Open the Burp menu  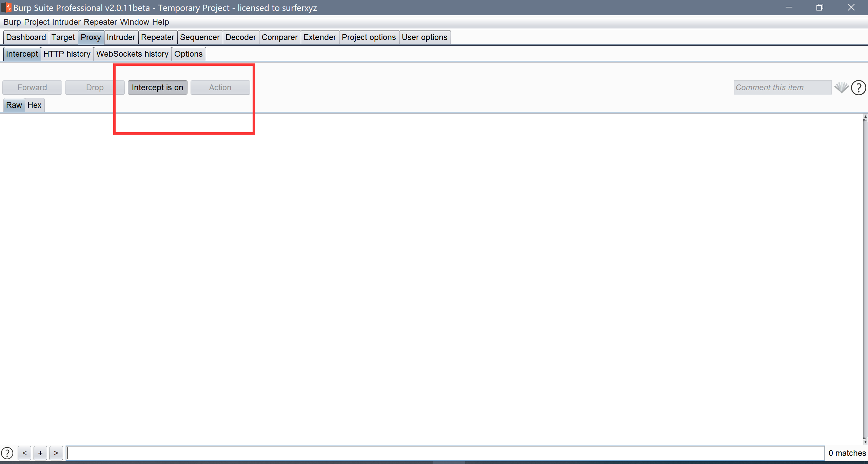(x=12, y=22)
